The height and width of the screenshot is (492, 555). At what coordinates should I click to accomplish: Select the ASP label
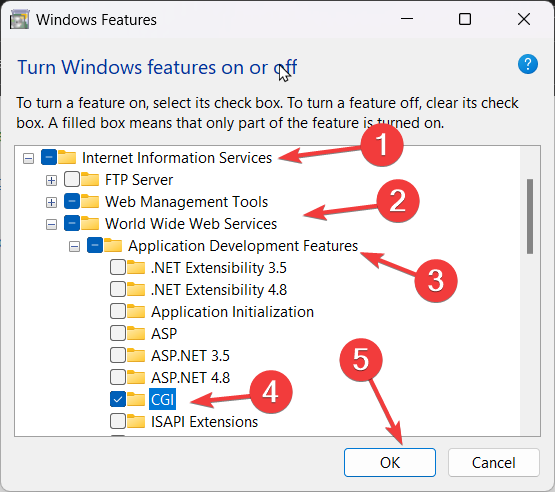[x=164, y=334]
